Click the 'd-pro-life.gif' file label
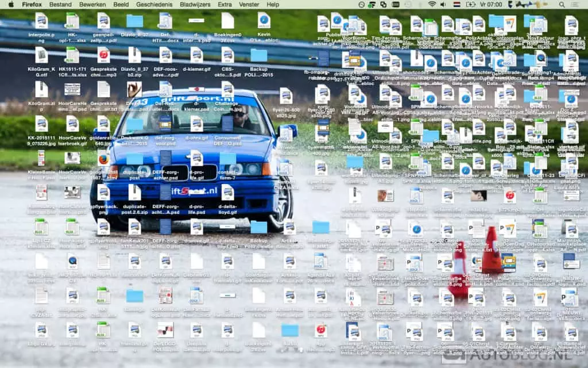The height and width of the screenshot is (368, 588). [196, 175]
